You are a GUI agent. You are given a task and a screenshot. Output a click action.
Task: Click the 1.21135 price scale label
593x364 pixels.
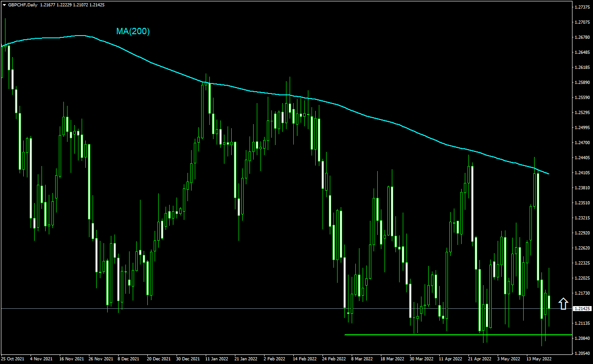coord(583,323)
